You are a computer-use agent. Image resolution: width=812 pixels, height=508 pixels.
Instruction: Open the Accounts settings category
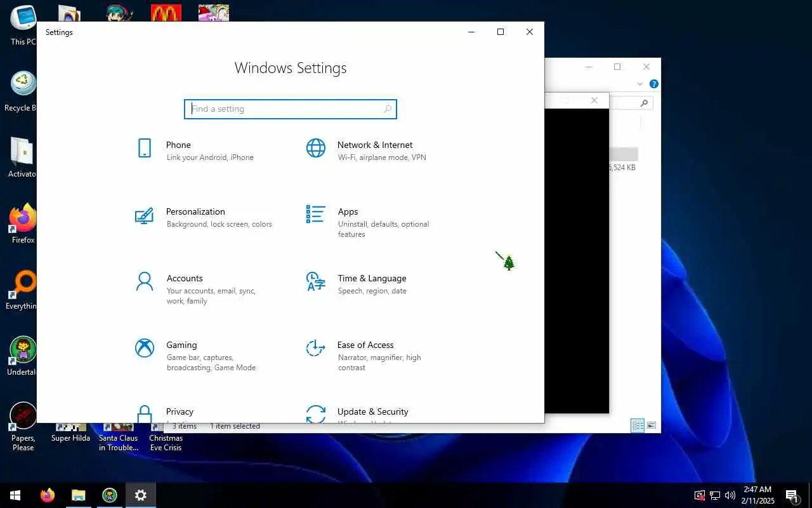click(195, 289)
